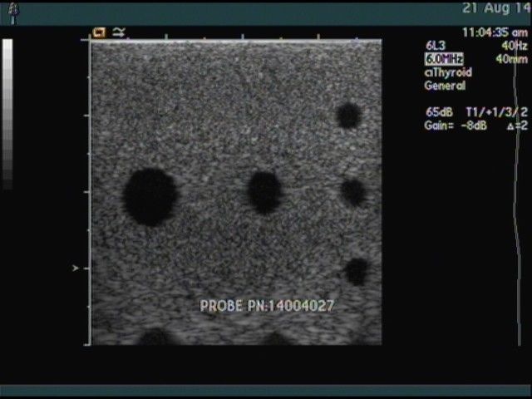Click the largest dark circular target in image
Screen dimensions: 532x399
[x=150, y=197]
